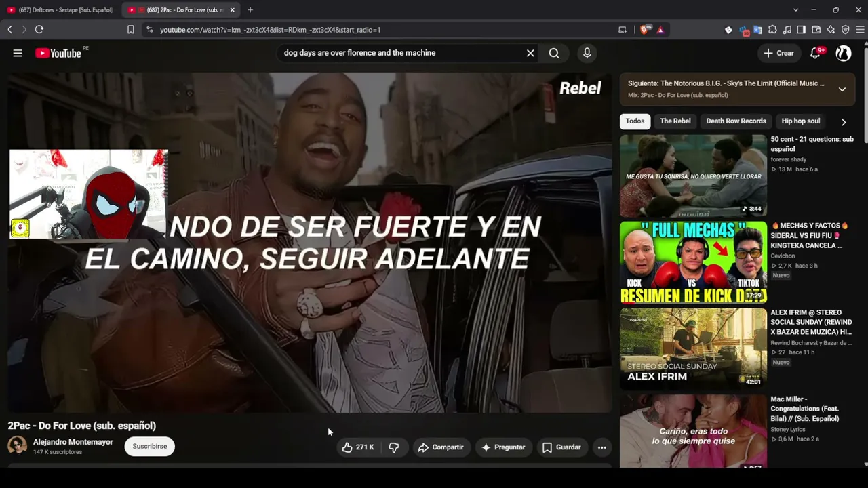Install app via the address bar icon
Viewport: 868px width, 488px height.
click(x=623, y=30)
